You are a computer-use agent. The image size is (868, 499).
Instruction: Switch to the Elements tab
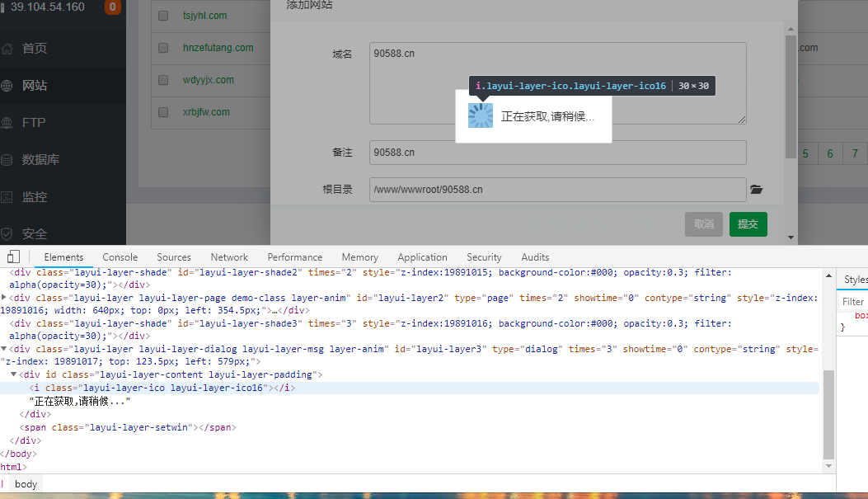pos(63,257)
